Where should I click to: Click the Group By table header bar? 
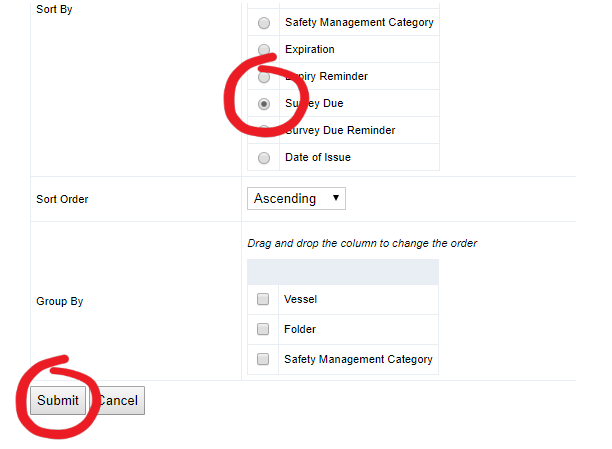(343, 272)
